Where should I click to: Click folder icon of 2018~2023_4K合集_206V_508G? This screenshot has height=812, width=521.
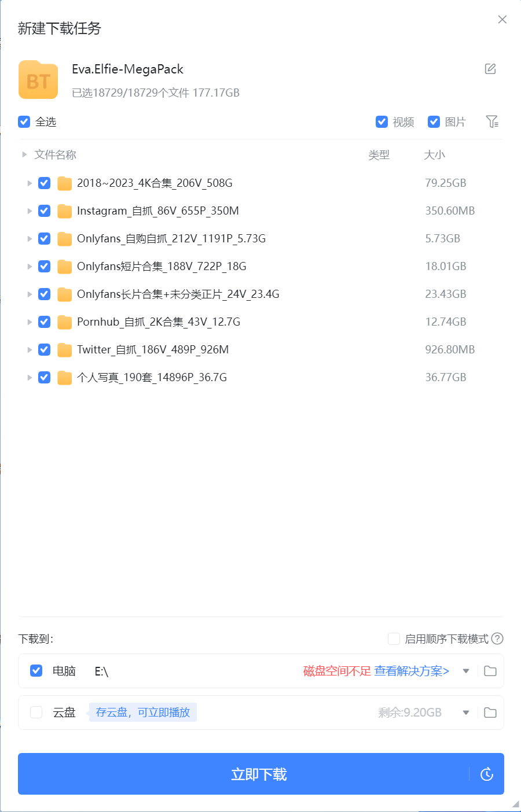(x=65, y=183)
